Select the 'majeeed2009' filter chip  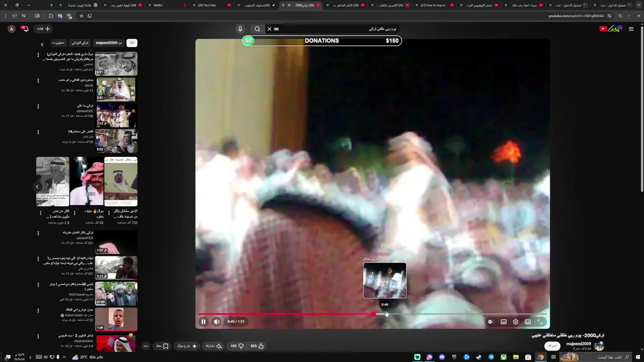109,43
